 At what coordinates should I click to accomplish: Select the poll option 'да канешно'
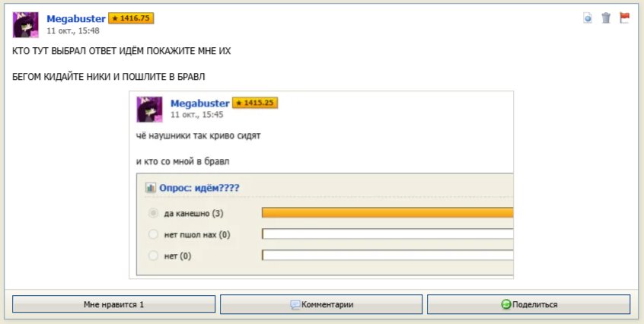point(153,213)
